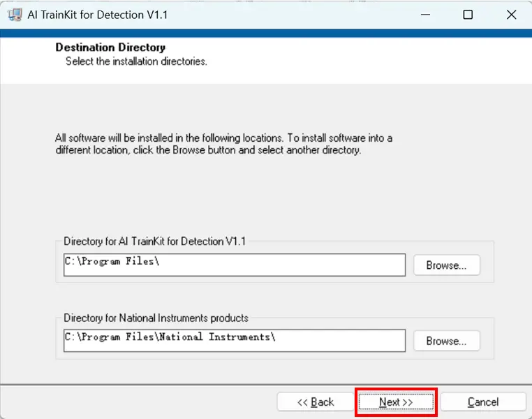Minimize the AI TrainKit installer window
Screen dimensions: 532x419
point(424,15)
